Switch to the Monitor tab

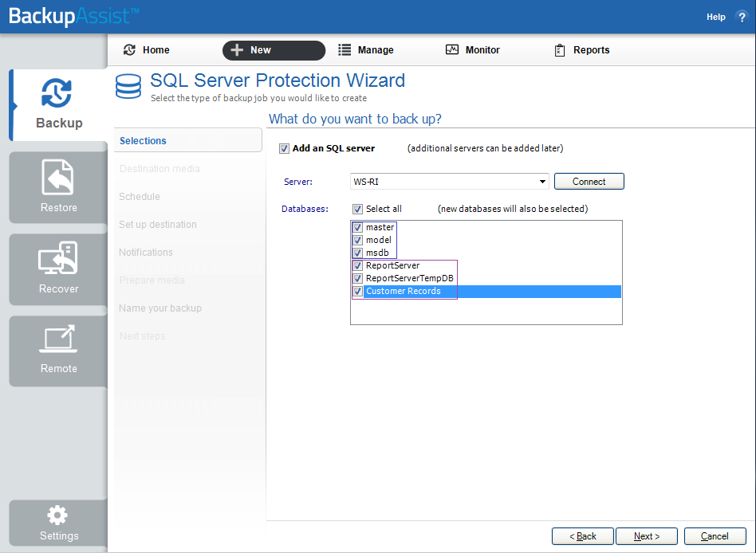click(x=482, y=50)
